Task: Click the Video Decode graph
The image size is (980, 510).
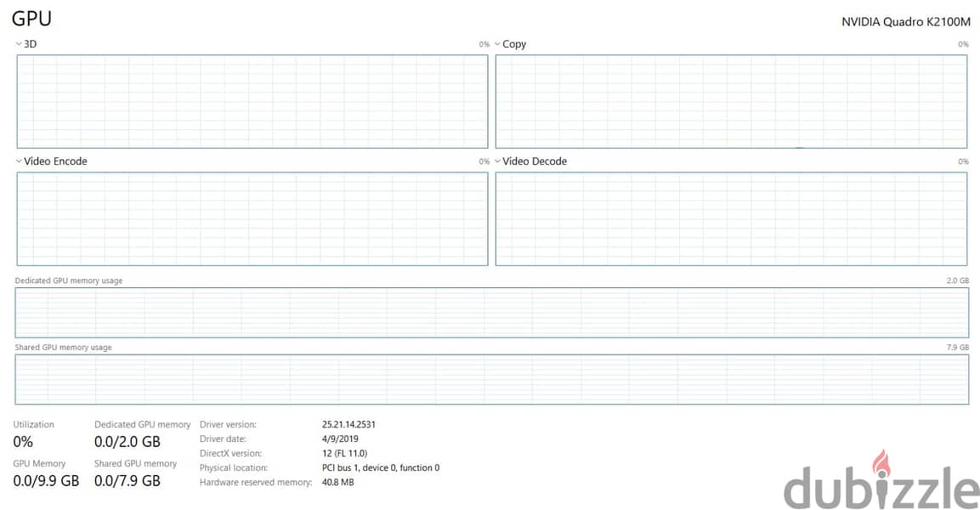Action: 731,218
